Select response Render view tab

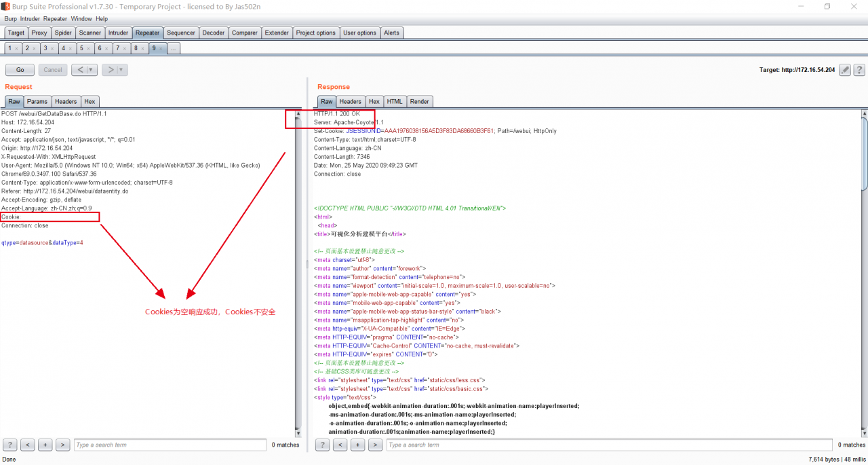(x=419, y=101)
